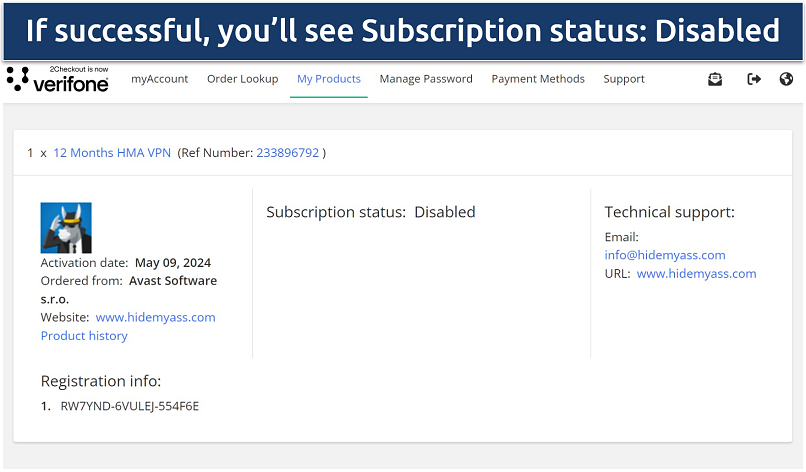
Task: Click the HMA donkey product image
Action: 66,228
